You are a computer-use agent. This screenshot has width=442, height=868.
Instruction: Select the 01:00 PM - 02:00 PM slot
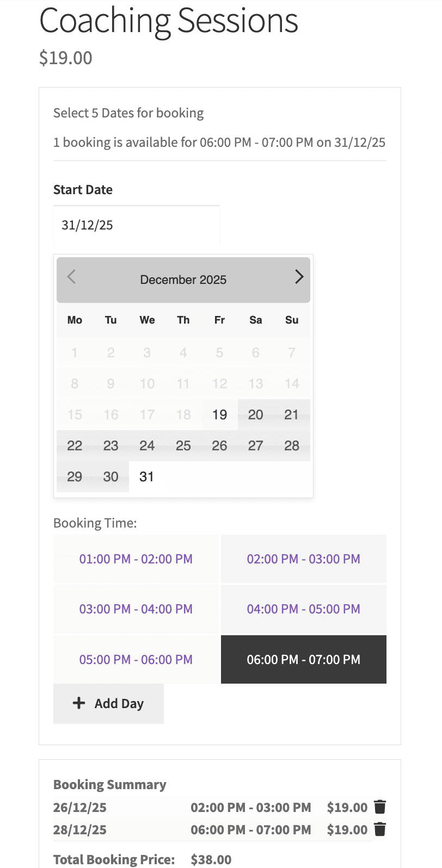[136, 559]
